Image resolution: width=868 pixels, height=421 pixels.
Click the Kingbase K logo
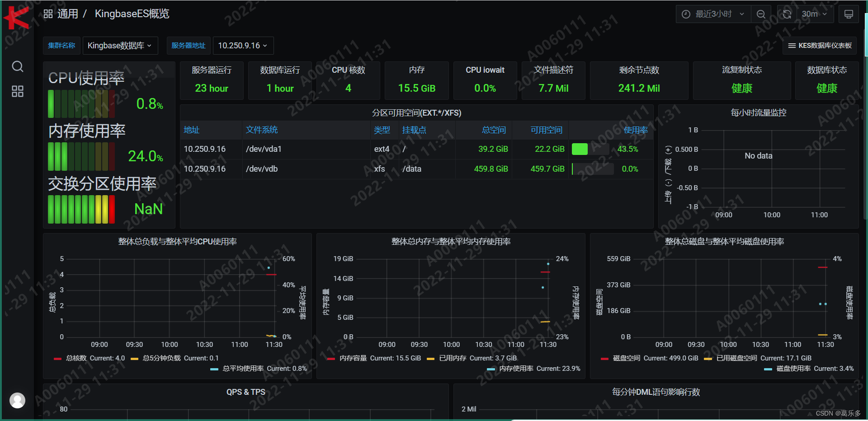coord(17,17)
